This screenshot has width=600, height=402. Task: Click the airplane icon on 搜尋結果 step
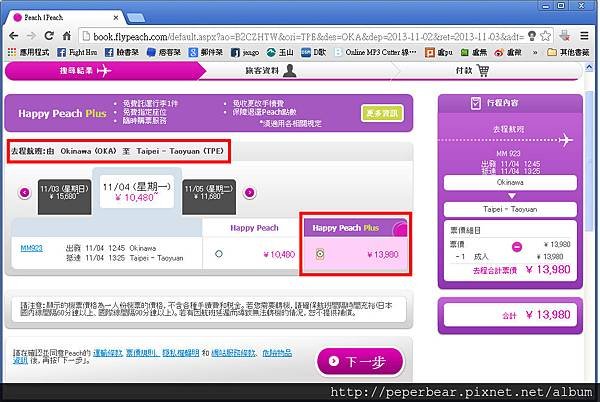(104, 71)
